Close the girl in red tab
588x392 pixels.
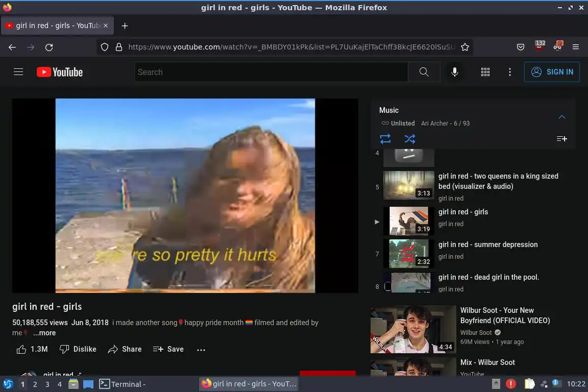click(106, 26)
